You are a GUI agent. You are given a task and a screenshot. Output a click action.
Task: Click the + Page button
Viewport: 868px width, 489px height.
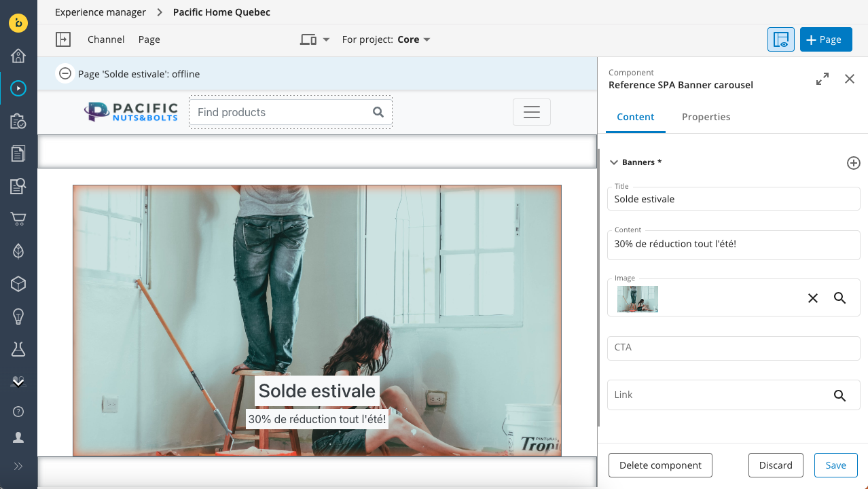pos(826,39)
